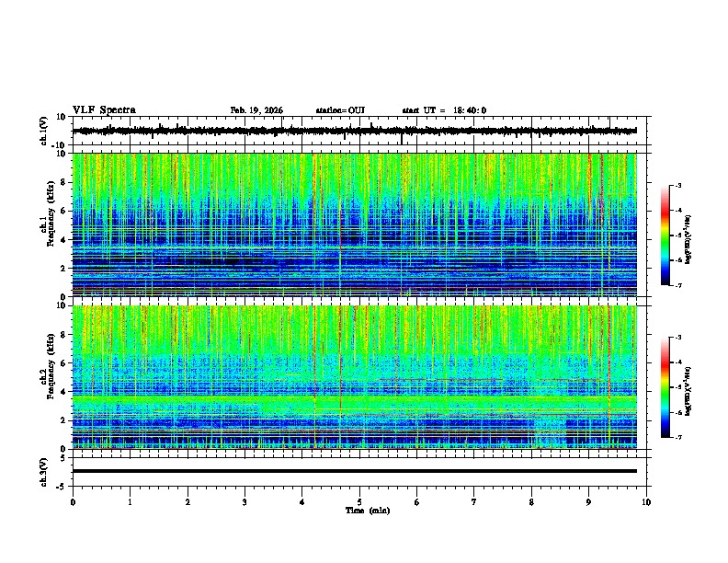Click time axis tick label "4" minutes
This screenshot has width=728, height=563.
(302, 502)
